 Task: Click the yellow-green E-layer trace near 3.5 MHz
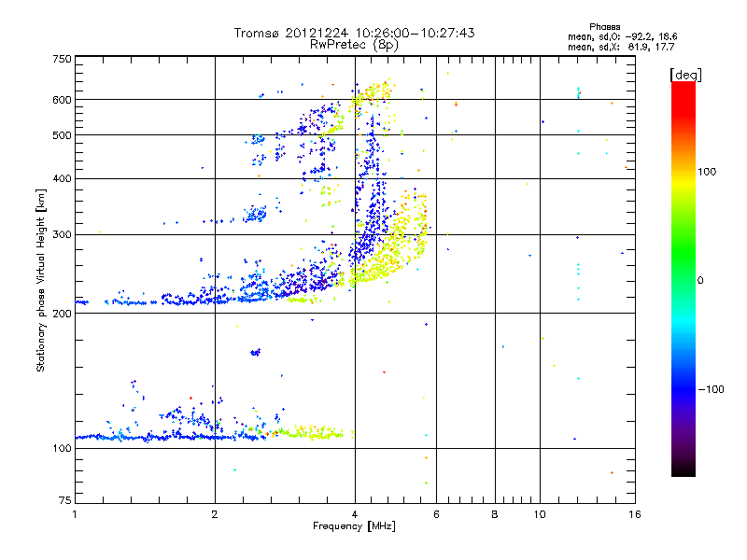(315, 433)
